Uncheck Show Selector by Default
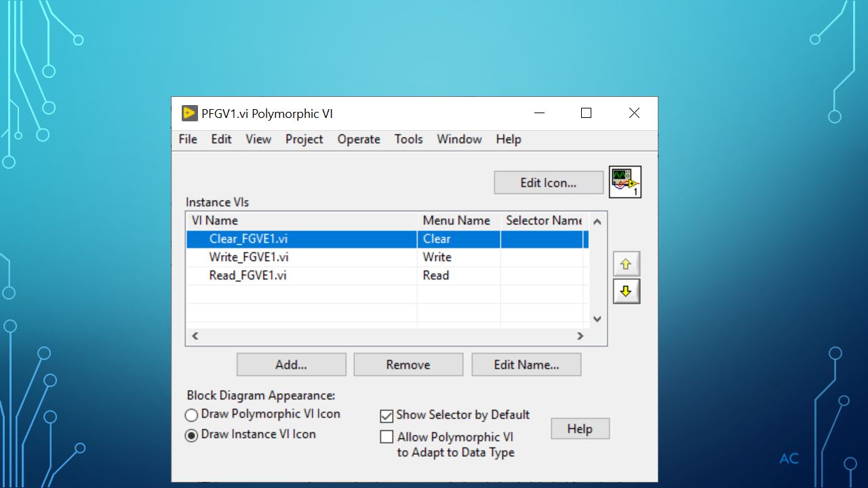 [x=387, y=415]
